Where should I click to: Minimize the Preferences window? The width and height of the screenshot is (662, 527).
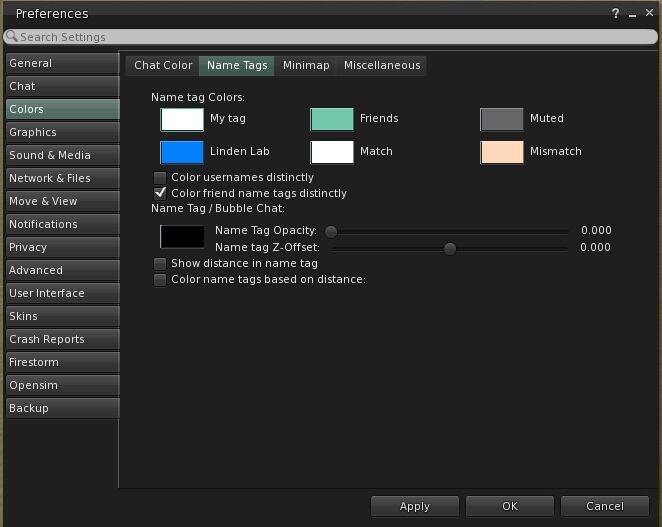pyautogui.click(x=632, y=15)
